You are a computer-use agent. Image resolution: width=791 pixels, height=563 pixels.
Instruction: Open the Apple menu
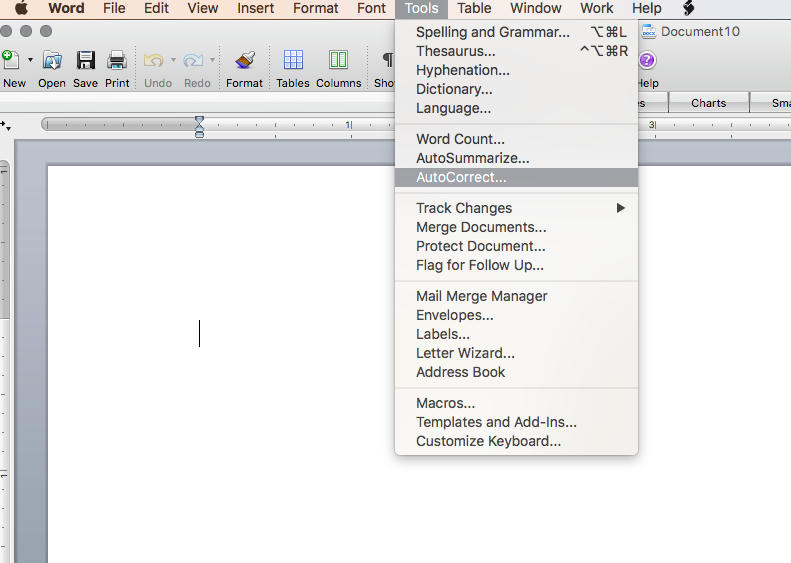[21, 8]
